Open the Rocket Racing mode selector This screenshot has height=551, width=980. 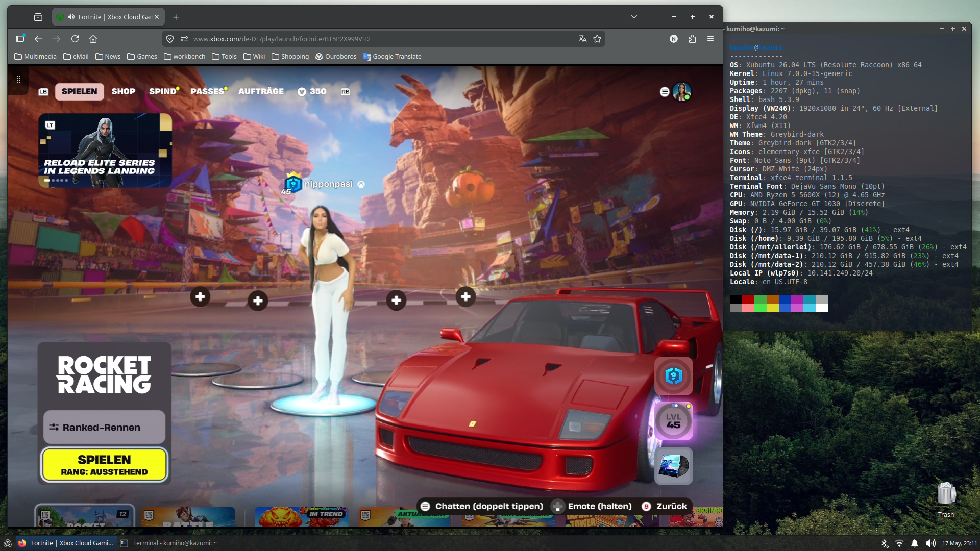point(104,375)
